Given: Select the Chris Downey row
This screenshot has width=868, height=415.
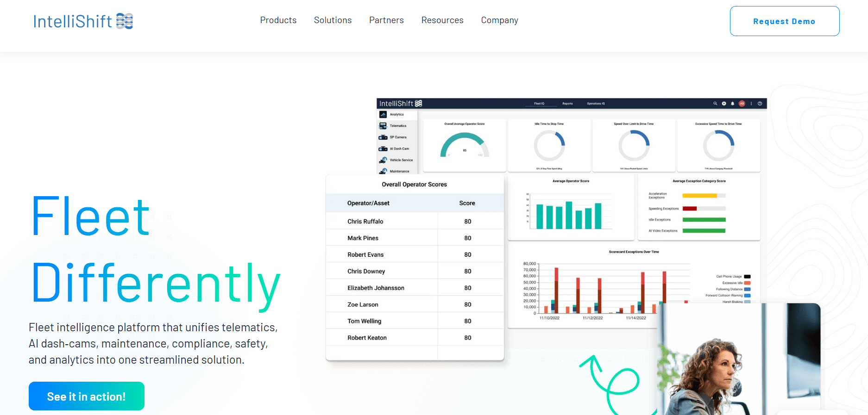Looking at the screenshot, I should 415,272.
